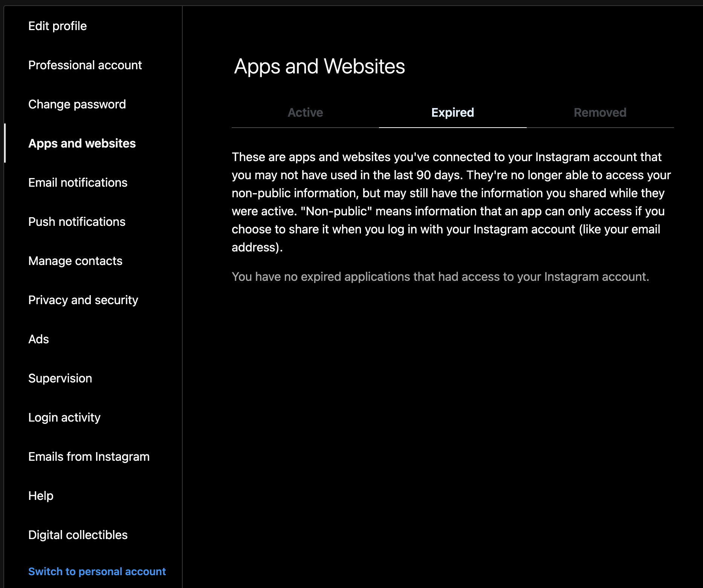Viewport: 703px width, 588px height.
Task: Open Change password page
Action: pyautogui.click(x=77, y=104)
